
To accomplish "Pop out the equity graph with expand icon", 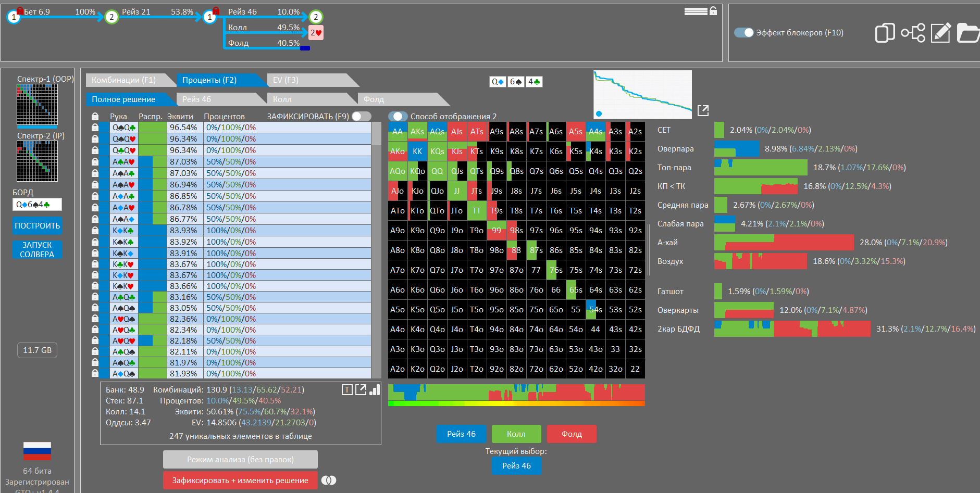I will (x=703, y=110).
